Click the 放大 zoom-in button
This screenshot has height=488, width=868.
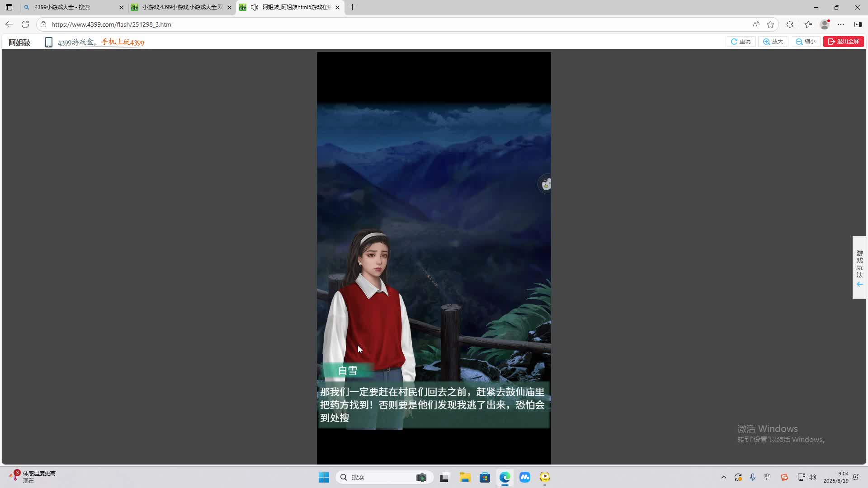(773, 42)
